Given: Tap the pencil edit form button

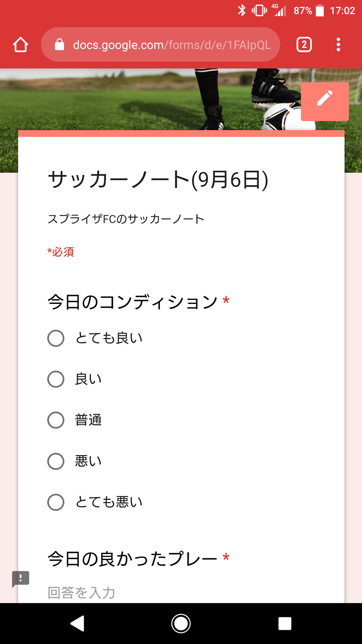Looking at the screenshot, I should click(325, 101).
